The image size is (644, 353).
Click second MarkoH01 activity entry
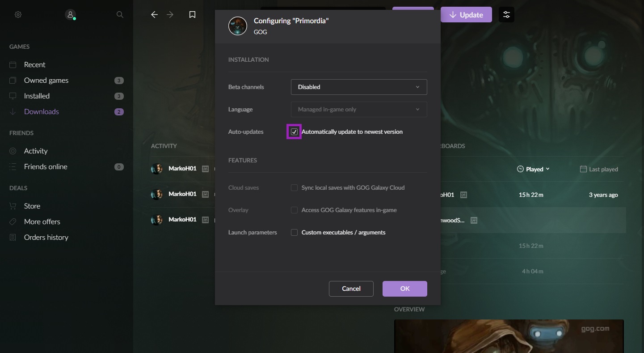183,194
